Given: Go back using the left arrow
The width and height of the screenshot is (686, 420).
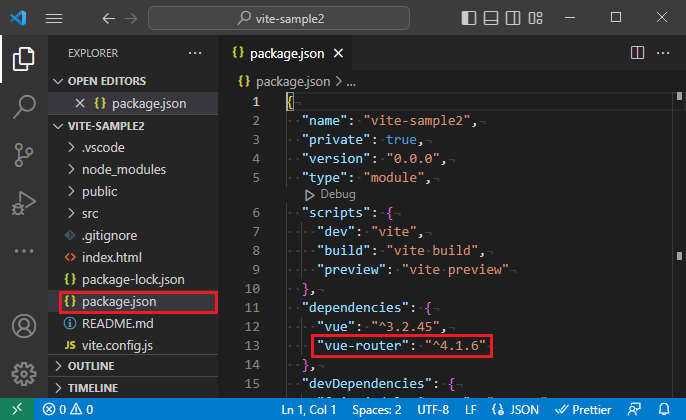Looking at the screenshot, I should [x=108, y=18].
